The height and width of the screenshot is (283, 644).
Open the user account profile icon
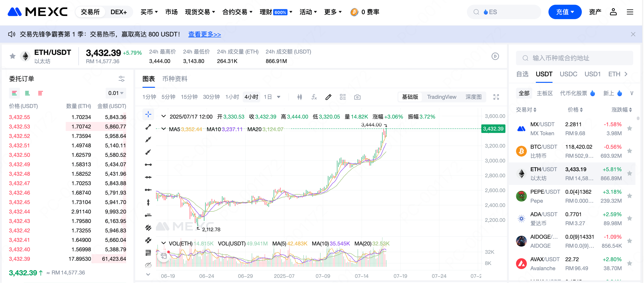[x=613, y=12]
